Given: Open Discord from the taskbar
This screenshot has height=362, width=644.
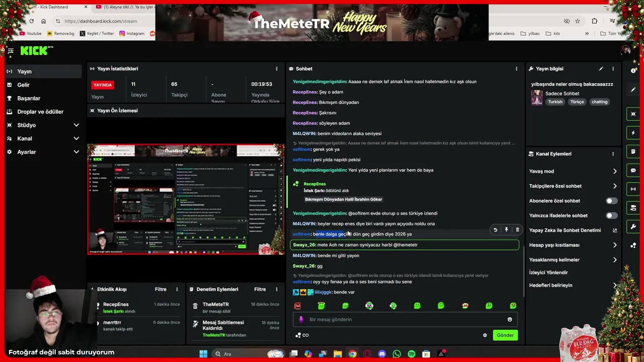Looking at the screenshot, I should click(382, 354).
